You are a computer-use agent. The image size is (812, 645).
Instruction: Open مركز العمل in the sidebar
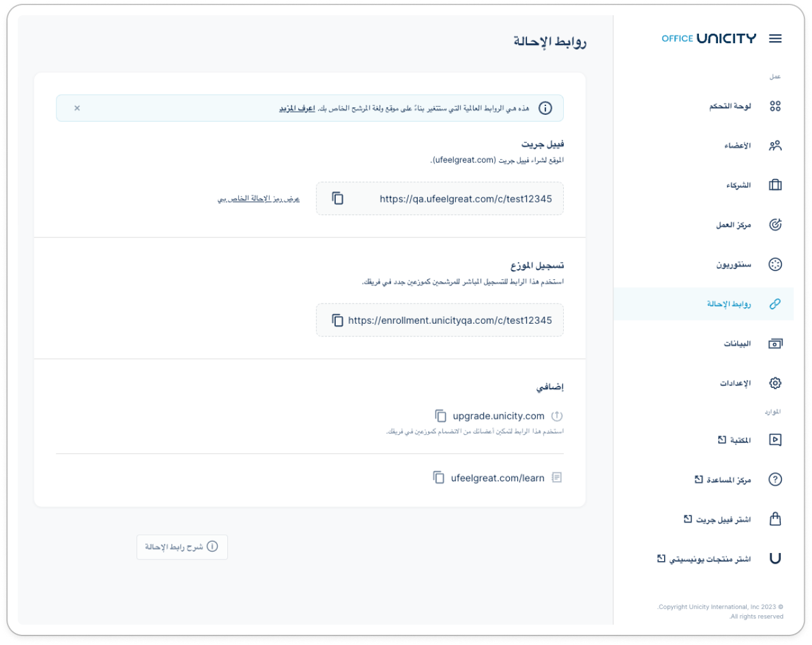coord(734,225)
